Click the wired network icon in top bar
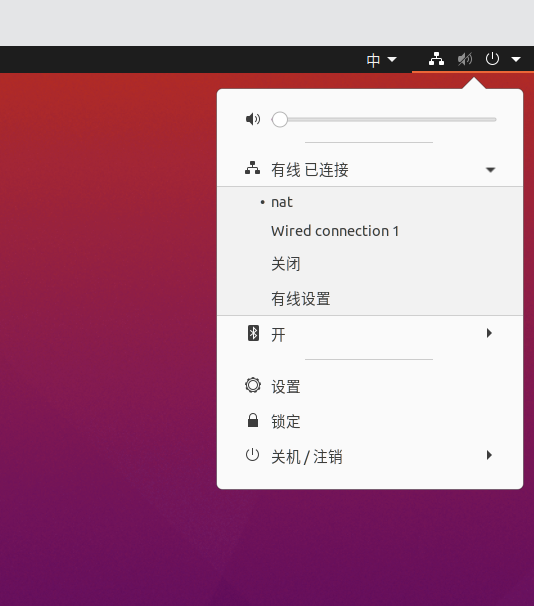The image size is (534, 606). 436,59
